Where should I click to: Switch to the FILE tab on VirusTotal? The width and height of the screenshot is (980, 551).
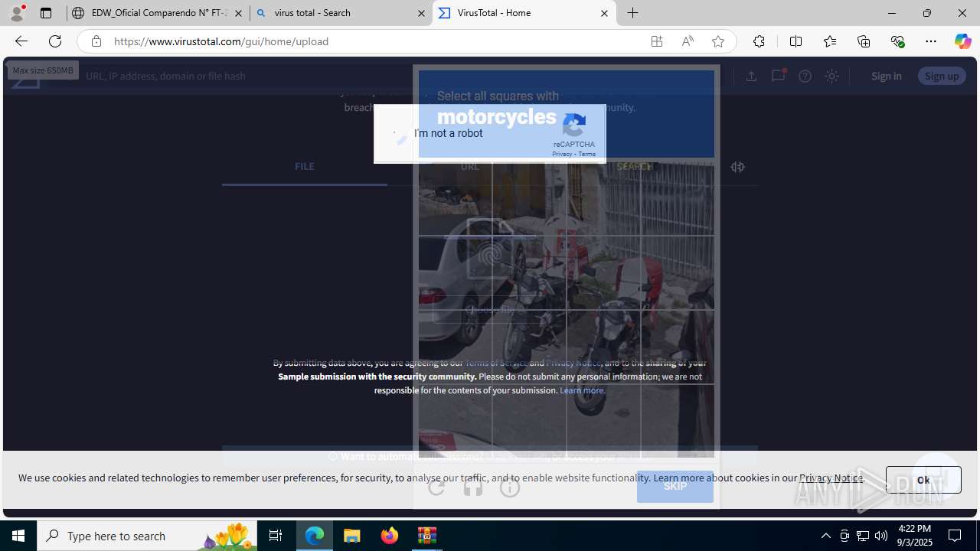pos(305,167)
